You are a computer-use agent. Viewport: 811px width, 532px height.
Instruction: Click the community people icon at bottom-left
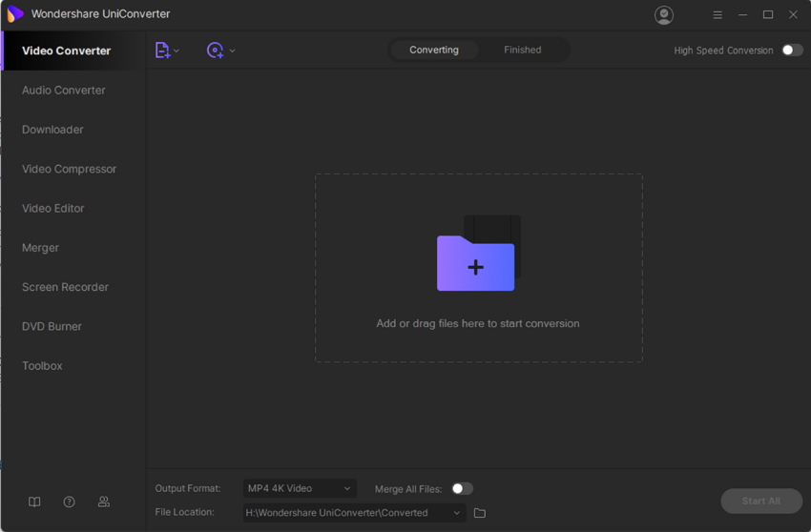point(104,501)
